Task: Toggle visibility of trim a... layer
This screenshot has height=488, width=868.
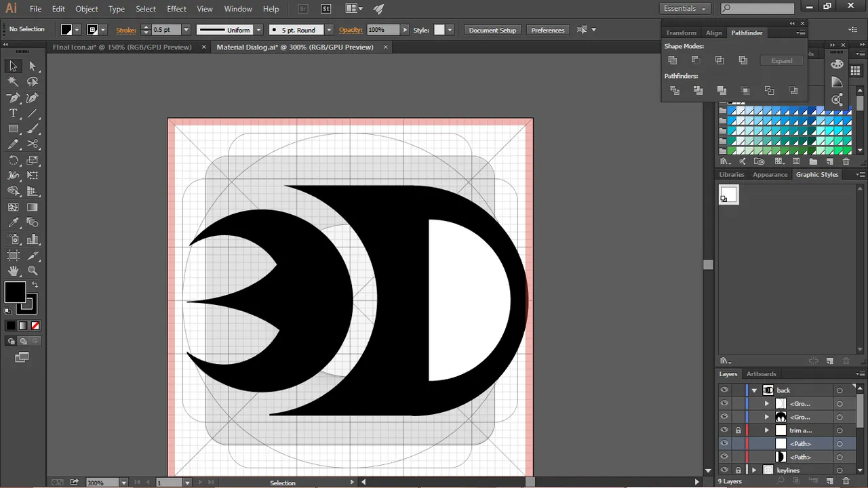Action: pos(724,430)
